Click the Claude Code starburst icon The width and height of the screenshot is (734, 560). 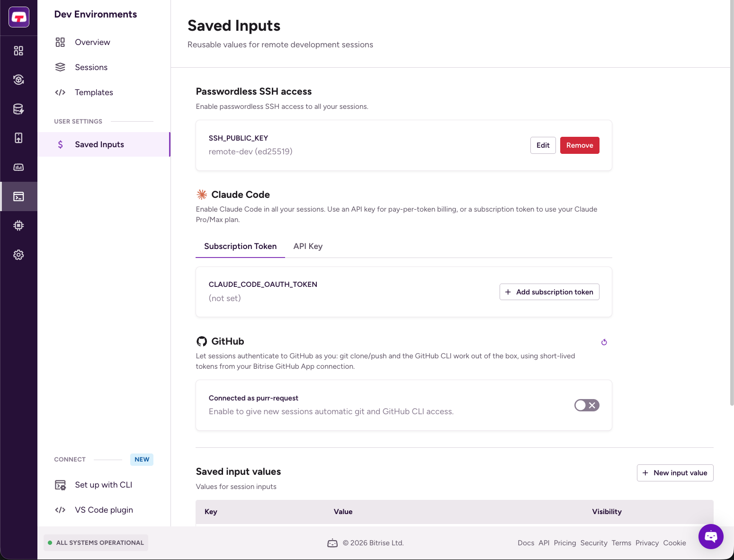pyautogui.click(x=202, y=195)
